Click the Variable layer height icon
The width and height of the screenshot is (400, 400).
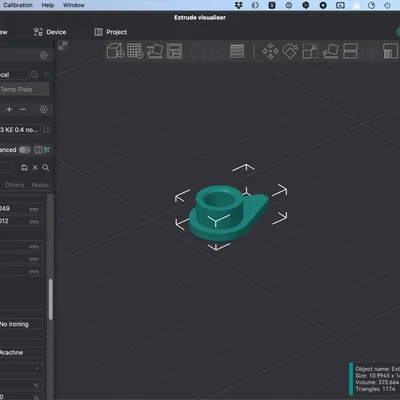237,51
